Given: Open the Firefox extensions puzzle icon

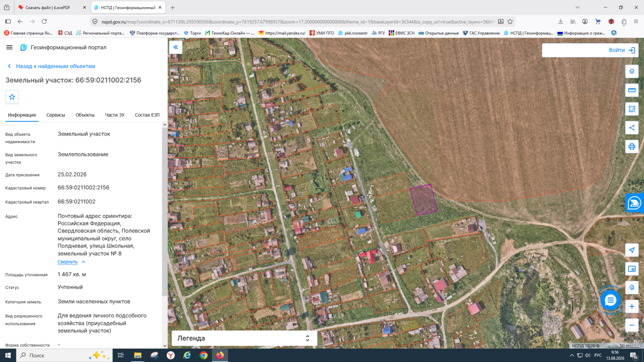Looking at the screenshot, I should point(624,21).
